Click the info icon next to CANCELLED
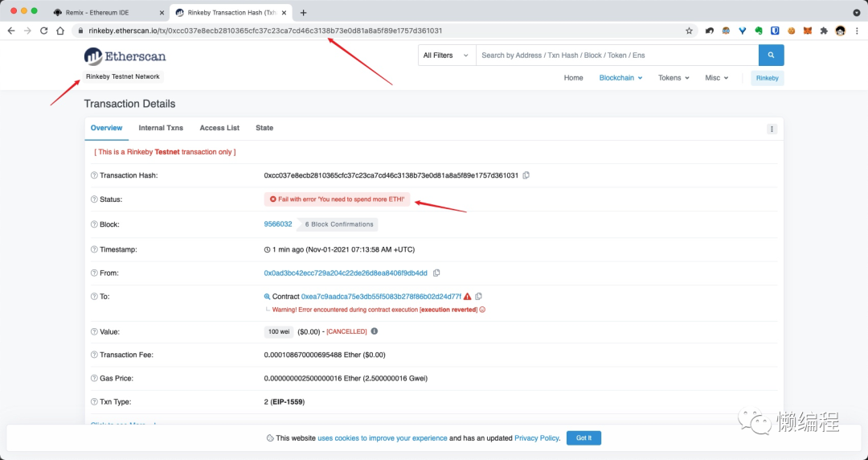The image size is (868, 460). tap(375, 331)
